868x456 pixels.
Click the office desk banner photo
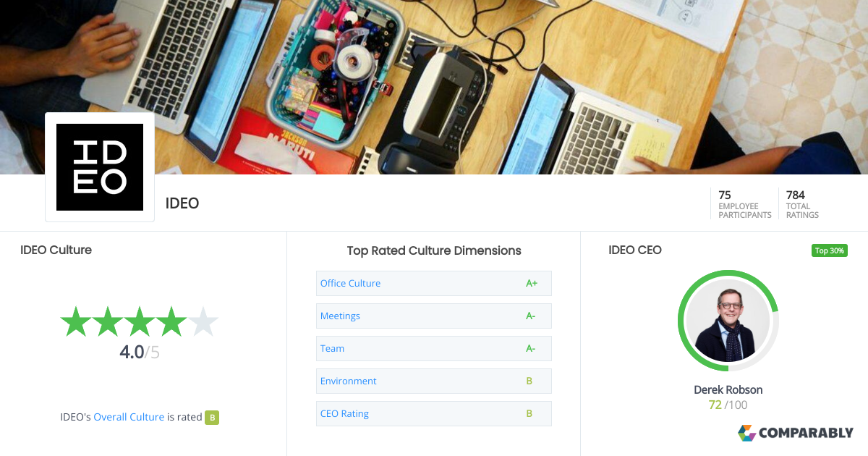434,87
